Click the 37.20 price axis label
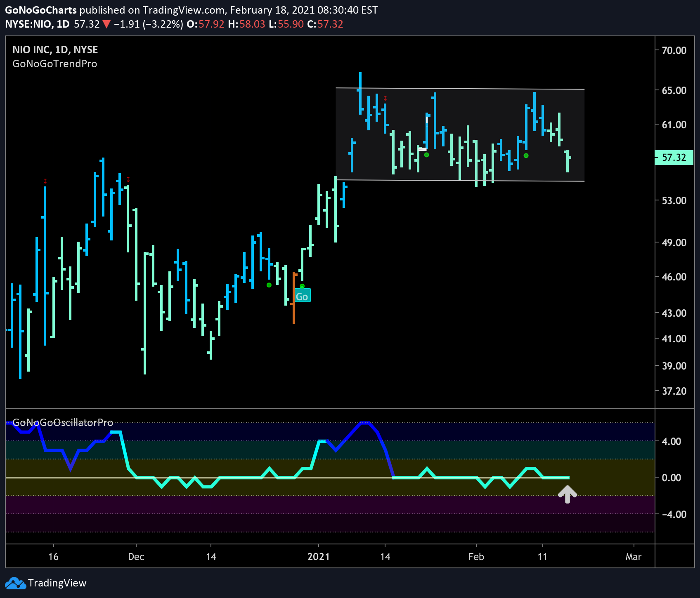The height and width of the screenshot is (598, 700). (x=674, y=391)
